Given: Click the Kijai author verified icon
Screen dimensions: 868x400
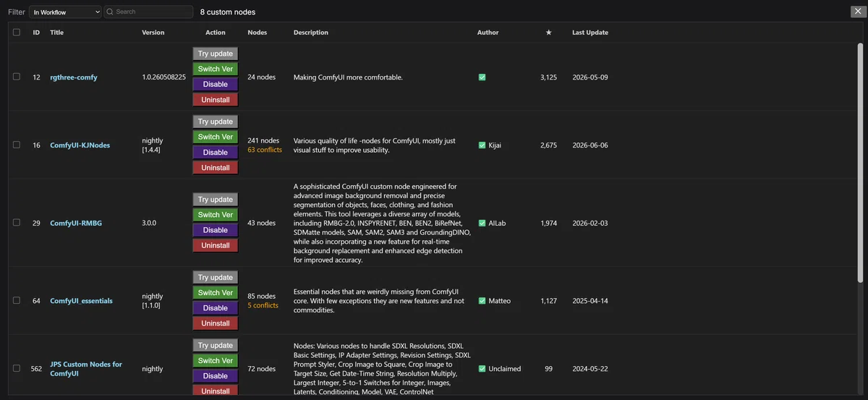Looking at the screenshot, I should pos(482,145).
